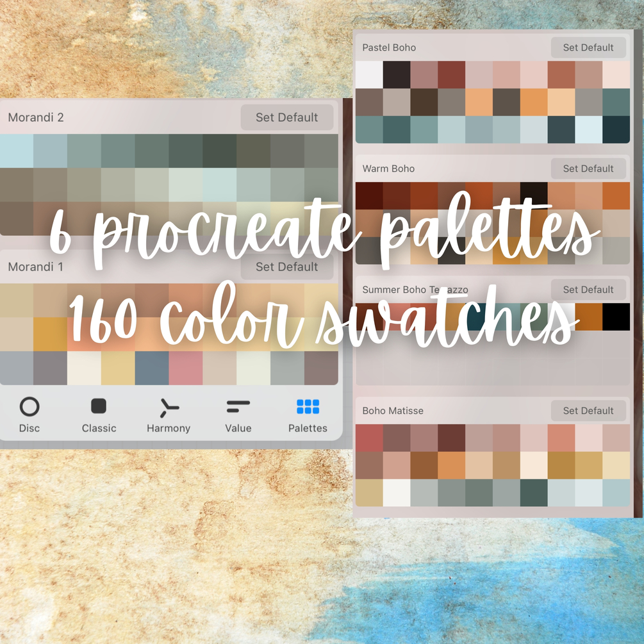The image size is (644, 644).
Task: Set Morandi 1 palette as default
Action: [286, 267]
